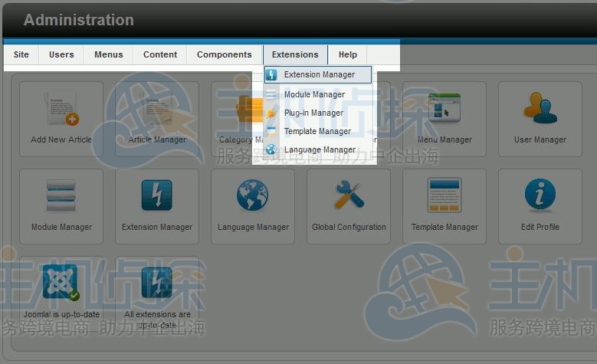Open the Global Configuration tools icon
Screen dimensions: 597x364
pos(349,195)
